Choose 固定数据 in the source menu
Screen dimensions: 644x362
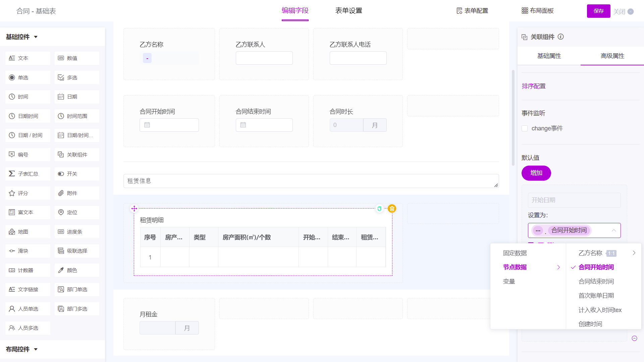click(x=515, y=253)
